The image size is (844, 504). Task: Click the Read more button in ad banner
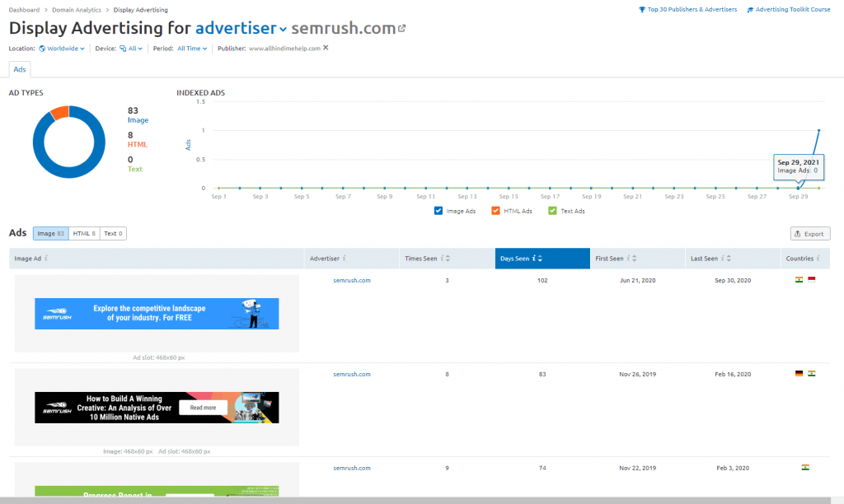(203, 408)
